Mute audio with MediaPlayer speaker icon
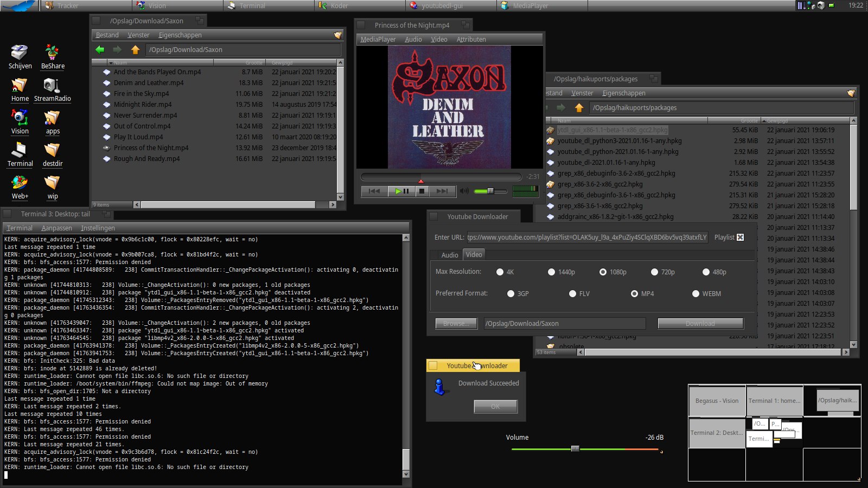 click(x=464, y=191)
